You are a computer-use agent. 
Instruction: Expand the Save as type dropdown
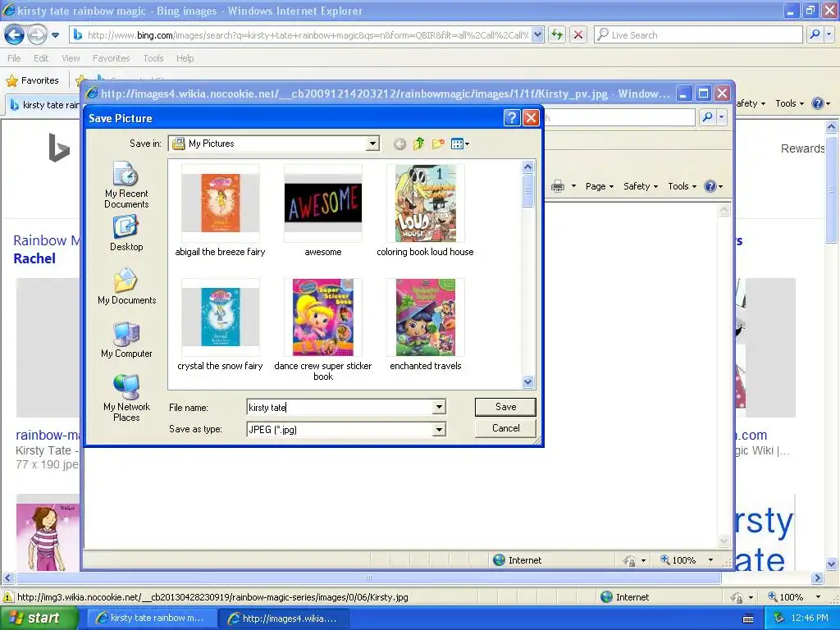[439, 429]
